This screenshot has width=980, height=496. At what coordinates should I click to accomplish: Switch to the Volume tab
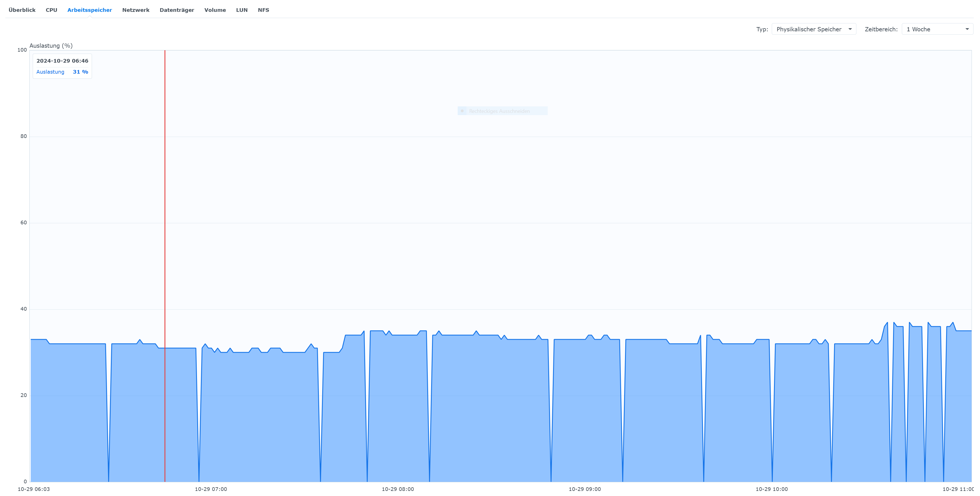click(x=215, y=10)
